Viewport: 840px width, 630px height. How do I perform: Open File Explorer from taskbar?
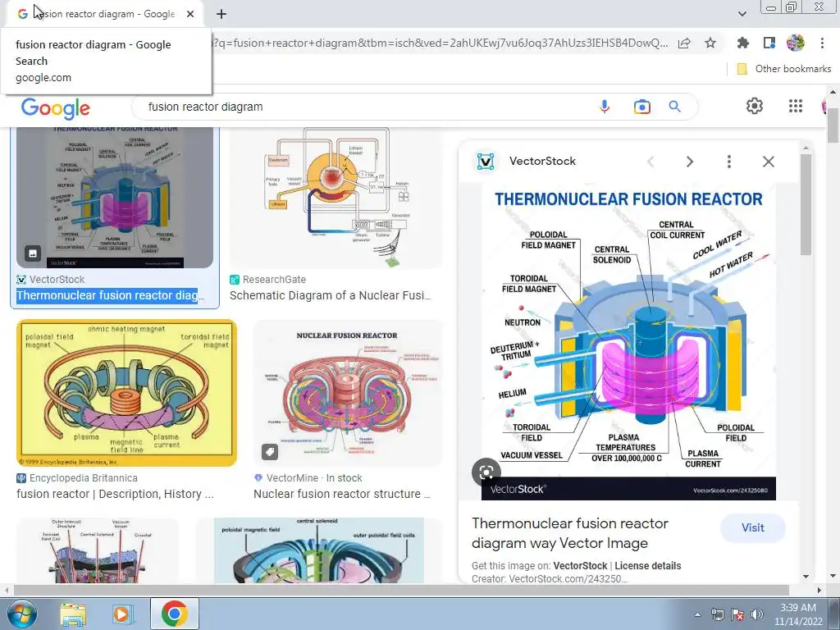pos(73,614)
